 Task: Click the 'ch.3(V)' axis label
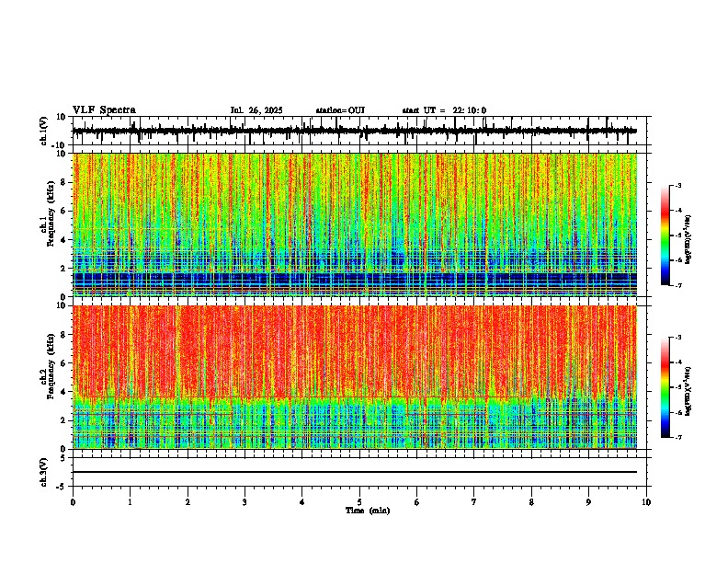[44, 472]
